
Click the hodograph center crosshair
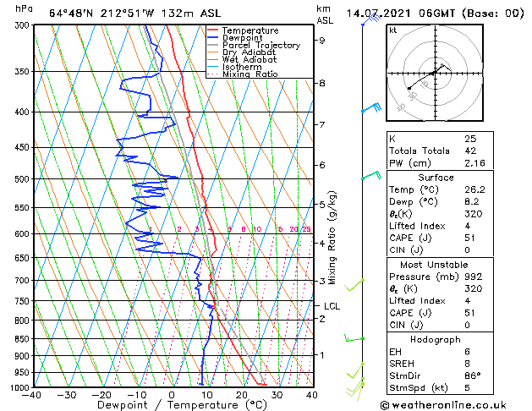435,73
